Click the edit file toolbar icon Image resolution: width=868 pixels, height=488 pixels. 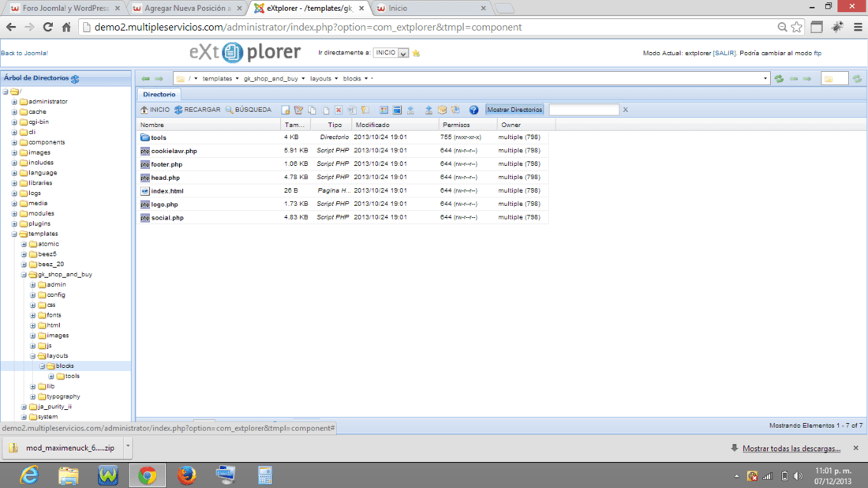pos(298,110)
